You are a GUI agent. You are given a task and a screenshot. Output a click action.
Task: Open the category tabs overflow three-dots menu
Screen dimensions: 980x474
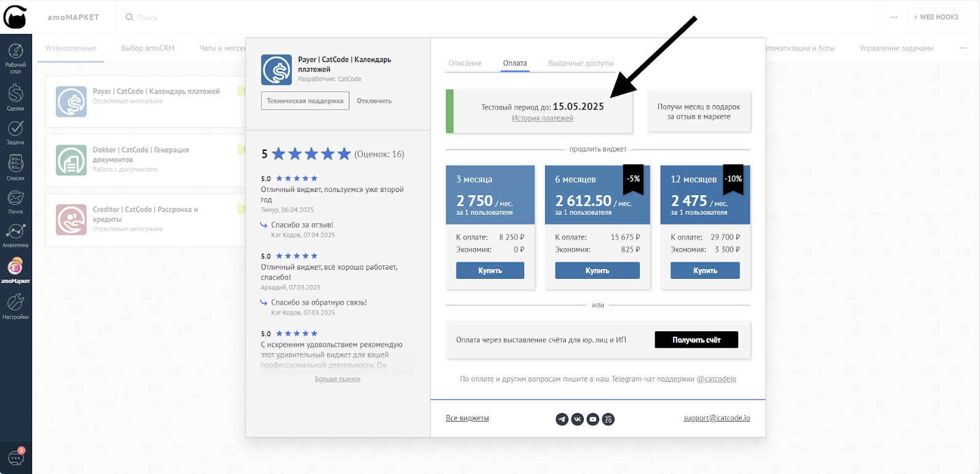[x=963, y=48]
